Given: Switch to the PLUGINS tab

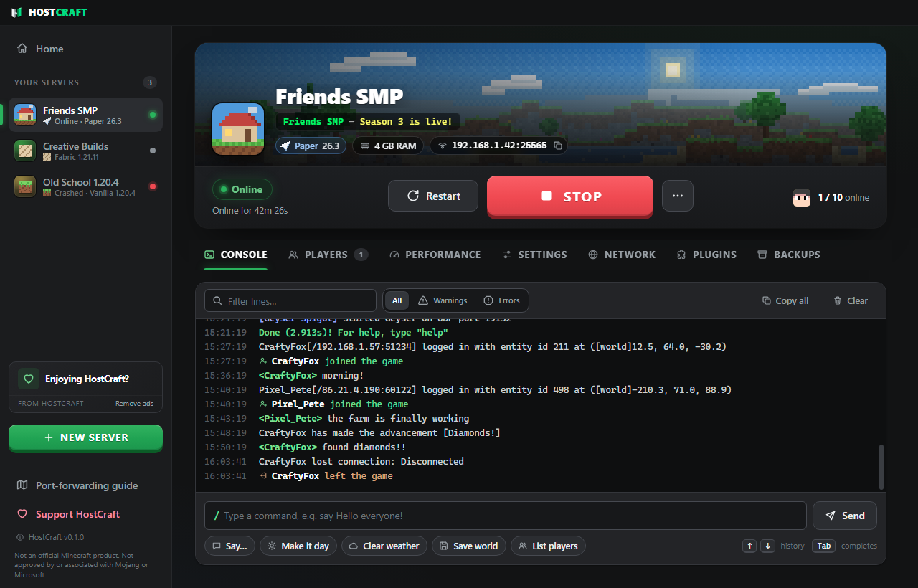Looking at the screenshot, I should 706,255.
